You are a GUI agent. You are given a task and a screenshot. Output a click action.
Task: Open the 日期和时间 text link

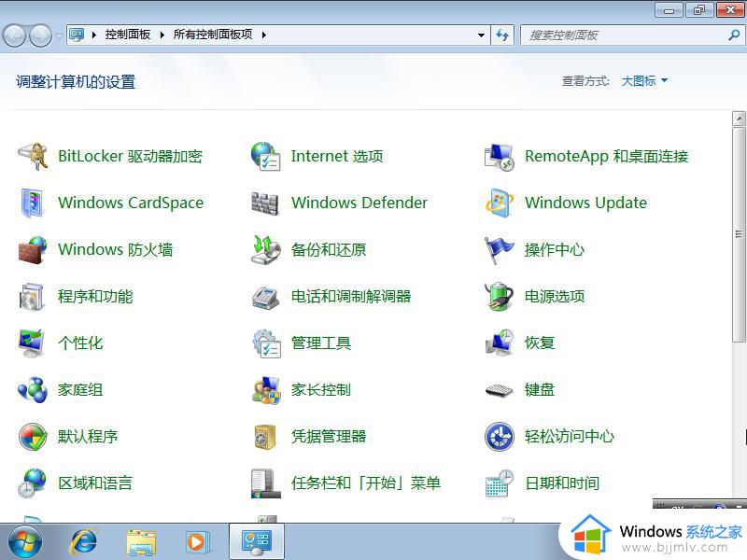click(562, 483)
